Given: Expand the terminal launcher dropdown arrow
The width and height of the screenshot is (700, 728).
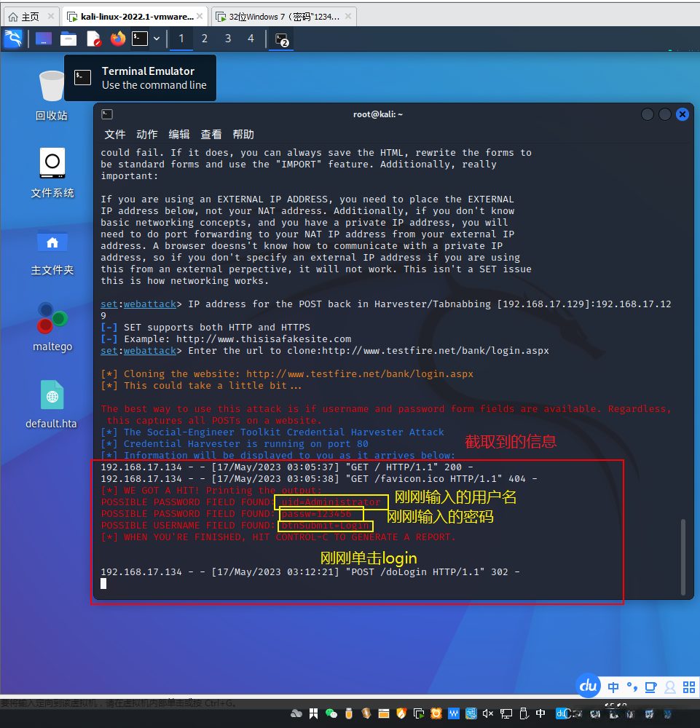Looking at the screenshot, I should 157,39.
